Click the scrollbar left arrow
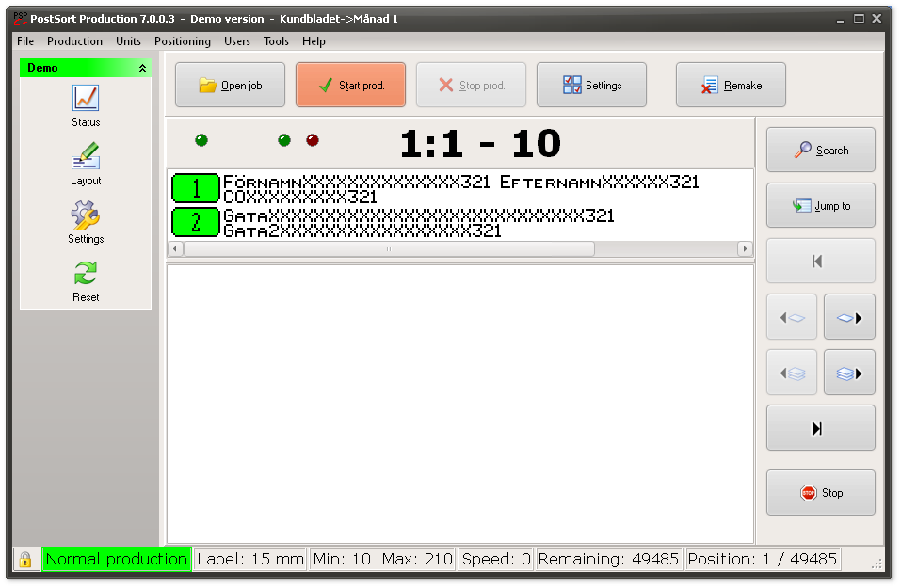 (175, 249)
